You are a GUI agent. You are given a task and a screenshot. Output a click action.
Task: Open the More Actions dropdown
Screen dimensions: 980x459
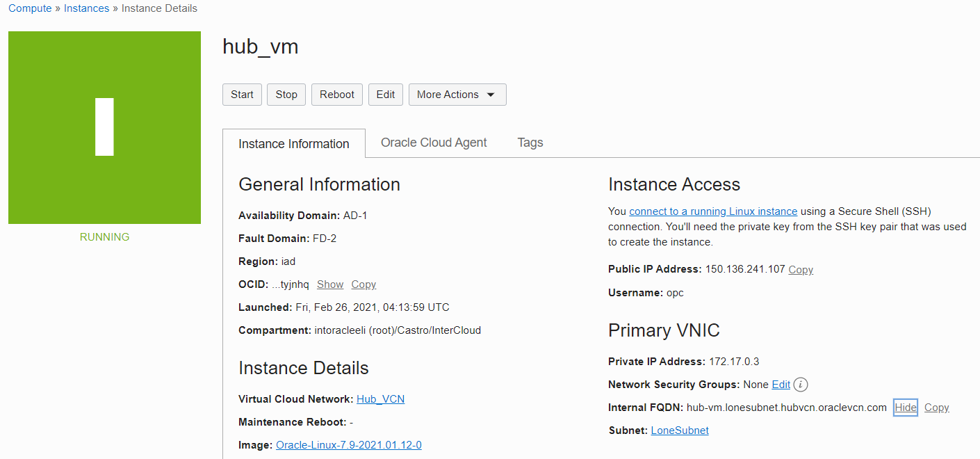tap(457, 95)
